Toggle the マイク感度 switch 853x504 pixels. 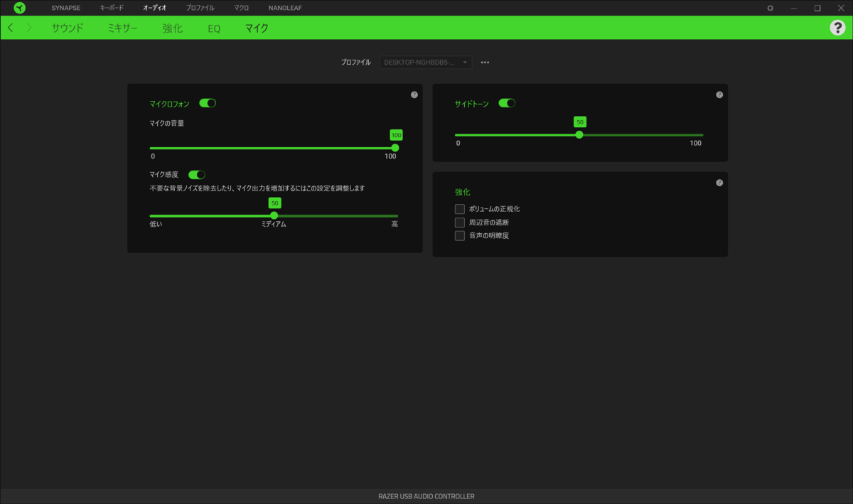(x=197, y=174)
